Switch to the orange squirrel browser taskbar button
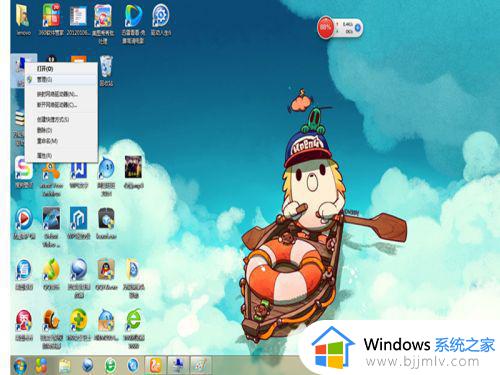The image size is (500, 375). coord(155,365)
